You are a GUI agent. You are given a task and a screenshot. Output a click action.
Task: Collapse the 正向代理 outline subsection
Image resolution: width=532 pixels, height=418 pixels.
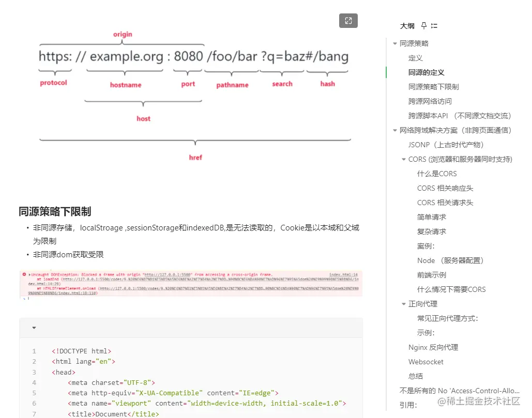(403, 304)
